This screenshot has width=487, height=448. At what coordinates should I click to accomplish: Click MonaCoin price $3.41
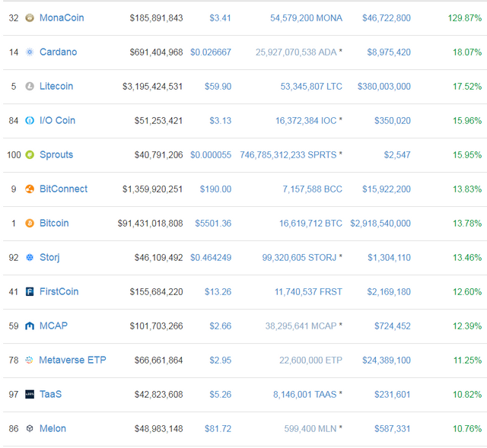(220, 18)
